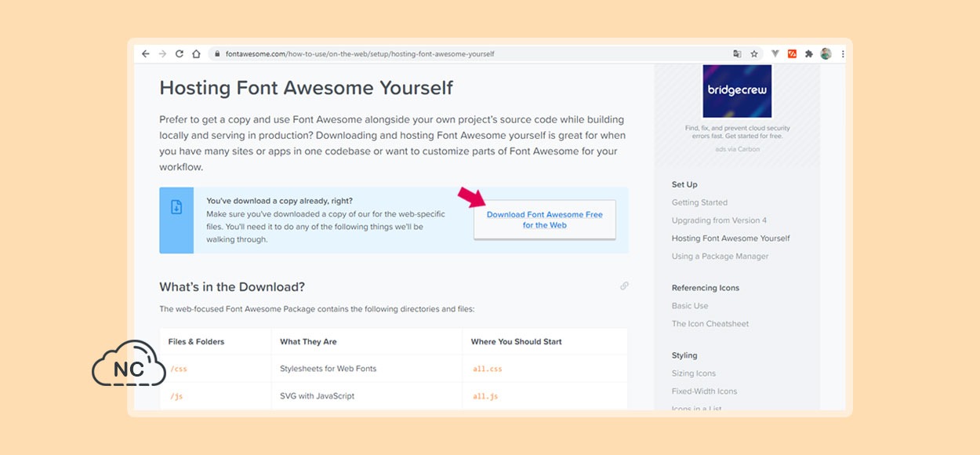Viewport: 980px width, 455px height.
Task: Click the Styling sidebar heading
Action: pyautogui.click(x=684, y=355)
